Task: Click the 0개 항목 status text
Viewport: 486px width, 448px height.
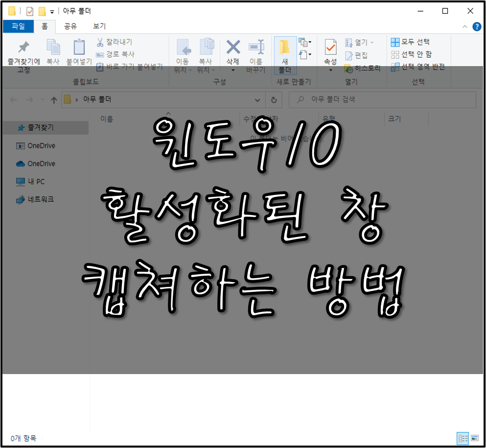Action: 23,438
